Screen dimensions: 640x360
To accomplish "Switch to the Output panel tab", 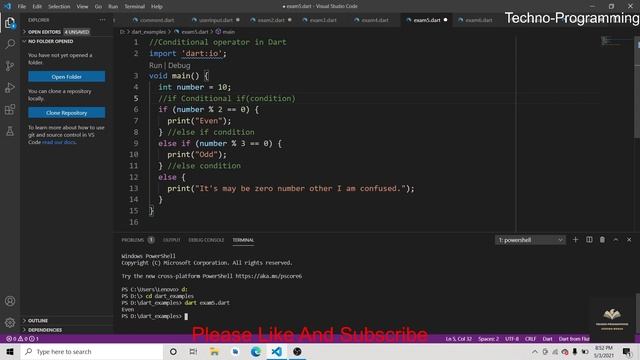I will click(171, 240).
